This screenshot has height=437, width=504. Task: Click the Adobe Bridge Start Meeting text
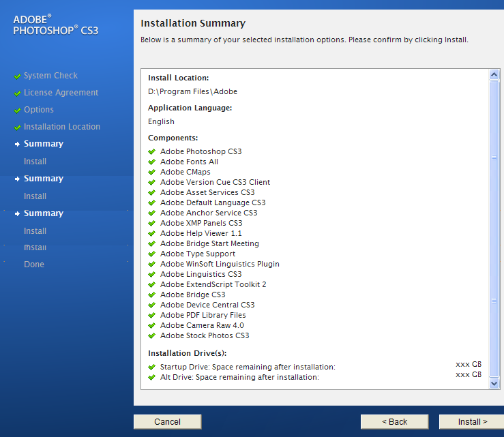point(209,243)
